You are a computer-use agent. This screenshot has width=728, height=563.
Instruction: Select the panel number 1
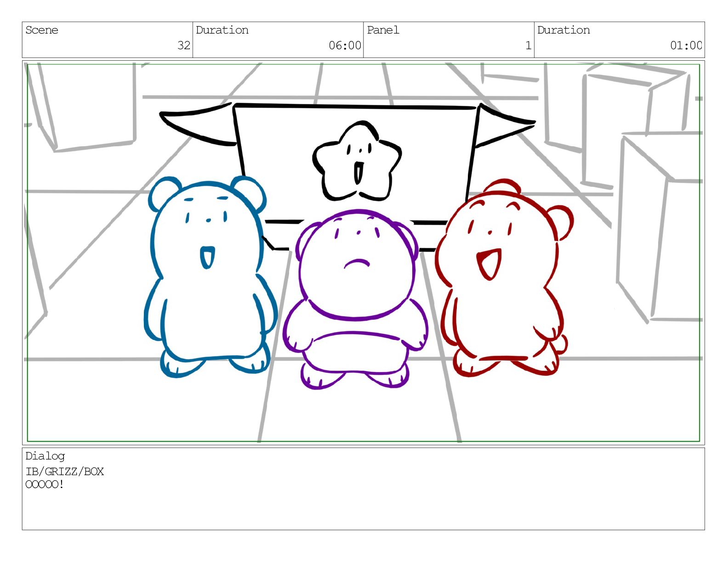click(529, 46)
